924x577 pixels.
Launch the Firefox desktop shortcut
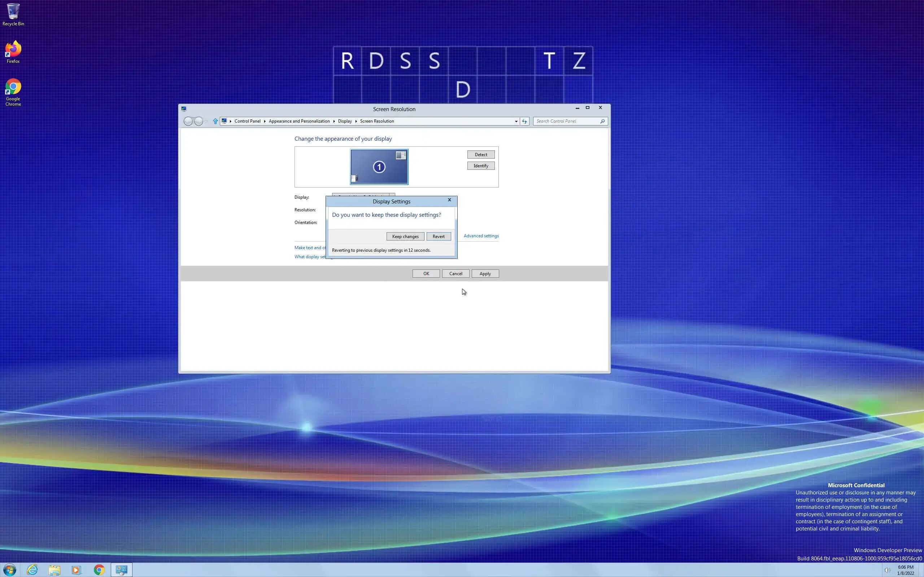(13, 51)
